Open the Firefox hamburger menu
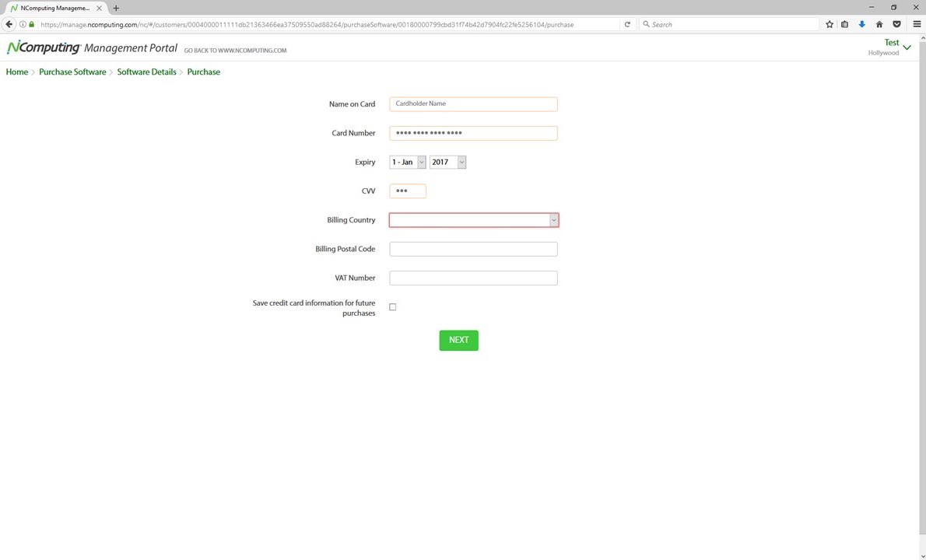This screenshot has width=926, height=560. pyautogui.click(x=917, y=24)
